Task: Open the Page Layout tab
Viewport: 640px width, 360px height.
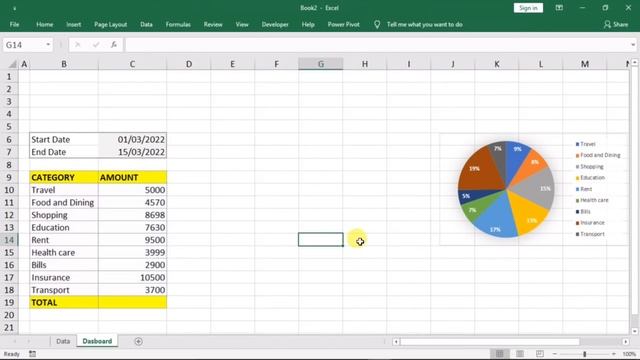Action: 110,24
